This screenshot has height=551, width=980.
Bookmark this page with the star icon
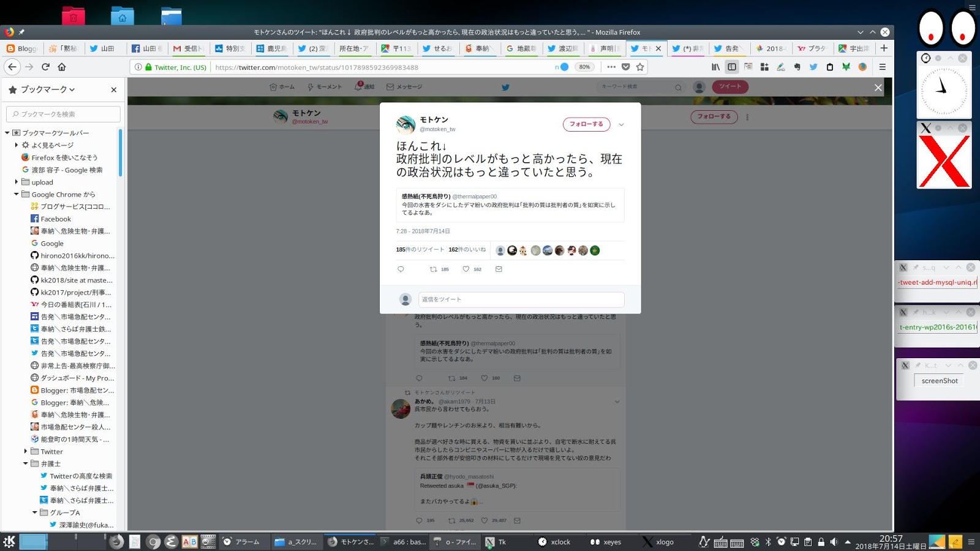pos(640,67)
